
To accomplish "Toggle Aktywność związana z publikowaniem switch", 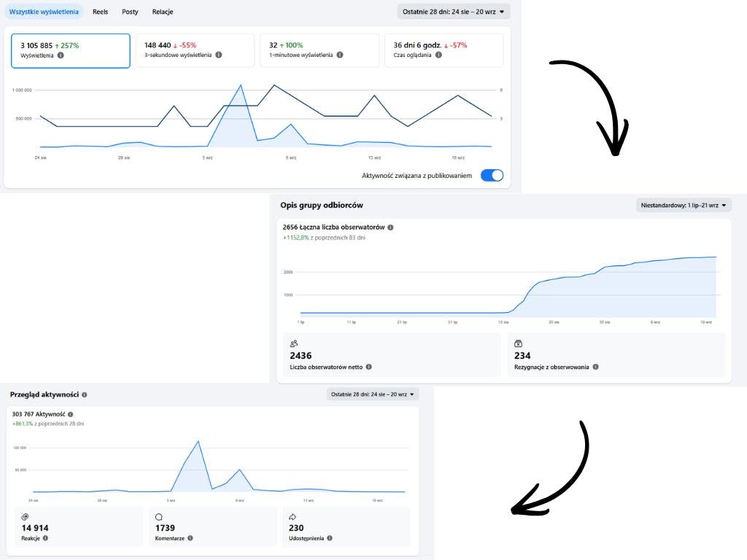I will click(492, 175).
